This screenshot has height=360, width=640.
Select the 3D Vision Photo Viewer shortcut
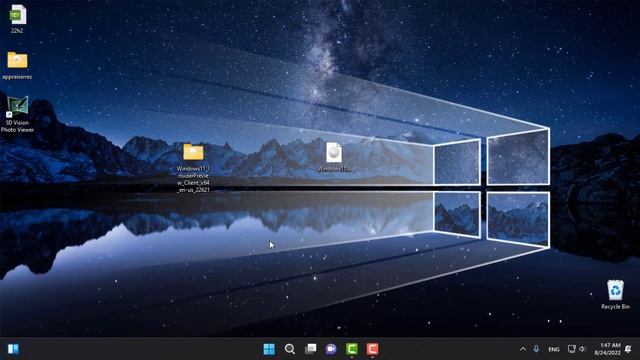[17, 114]
